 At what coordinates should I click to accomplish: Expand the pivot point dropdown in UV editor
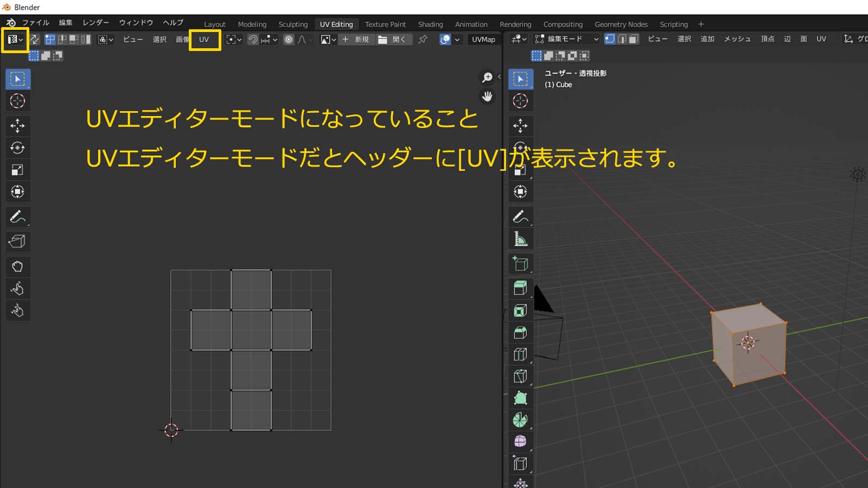(x=234, y=40)
